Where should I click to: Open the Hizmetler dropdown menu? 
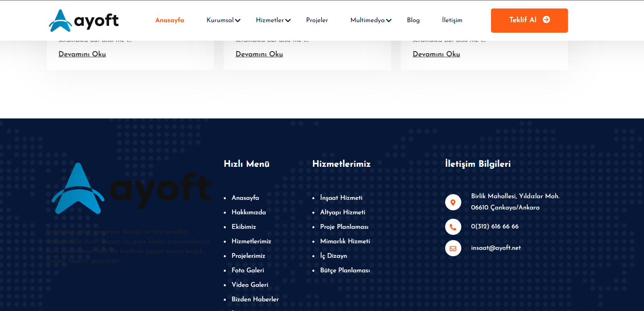tap(273, 20)
